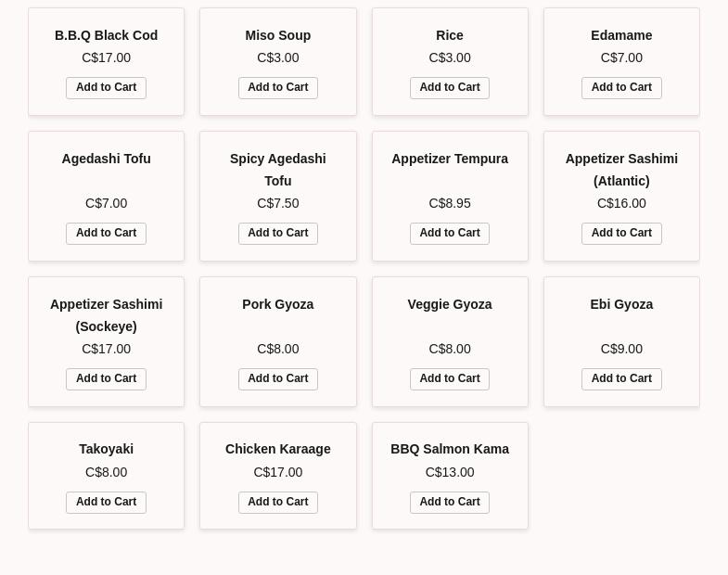Add Veggie Gyoza to cart
The image size is (728, 575).
(450, 379)
